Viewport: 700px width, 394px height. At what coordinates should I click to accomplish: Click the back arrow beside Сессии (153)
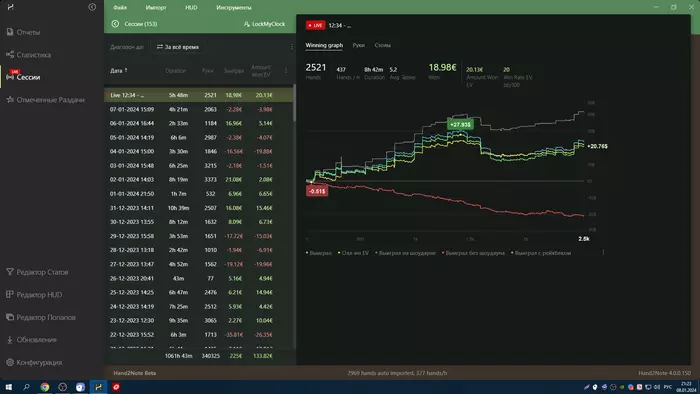(x=115, y=24)
